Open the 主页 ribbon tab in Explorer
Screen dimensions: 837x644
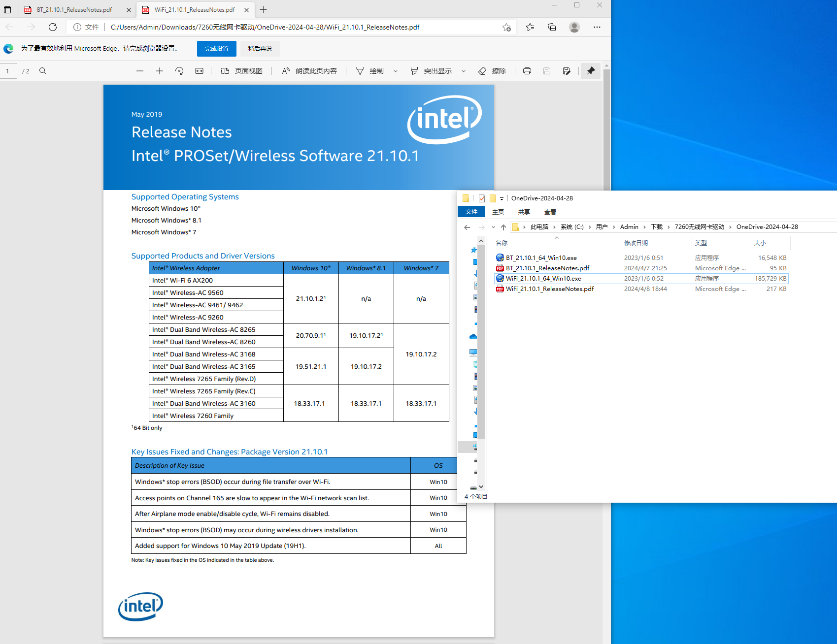coord(498,212)
